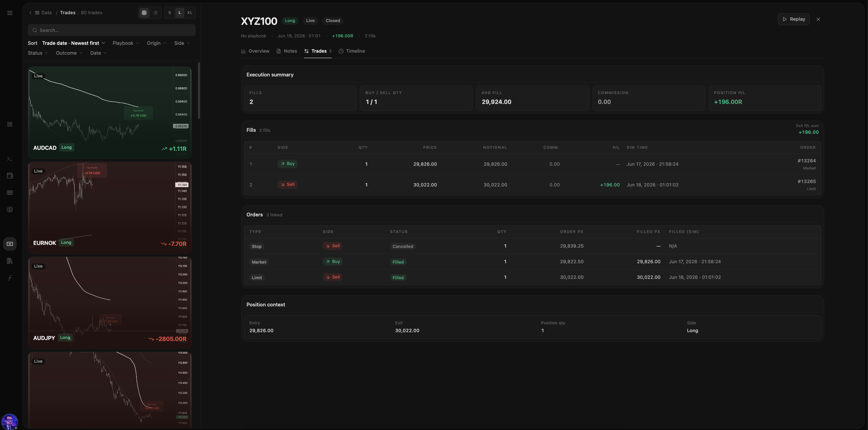868x430 pixels.
Task: Open the library books icon in sidebar
Action: [10, 261]
